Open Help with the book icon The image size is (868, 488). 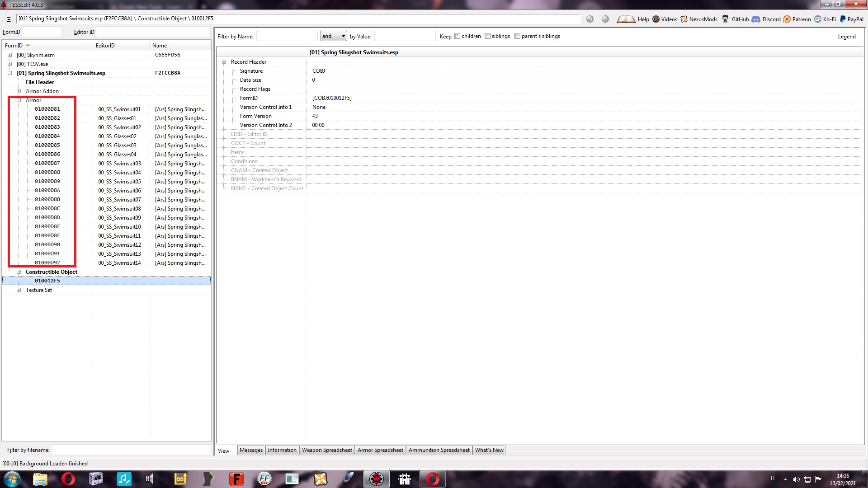tap(633, 19)
